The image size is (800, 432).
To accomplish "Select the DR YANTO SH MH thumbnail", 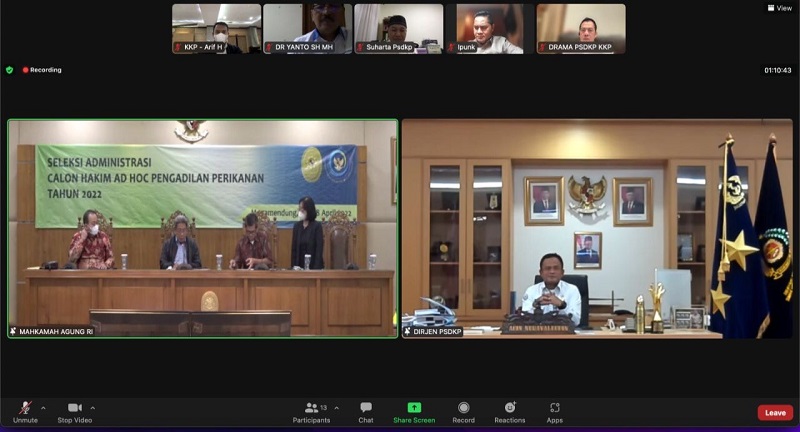I will click(308, 29).
